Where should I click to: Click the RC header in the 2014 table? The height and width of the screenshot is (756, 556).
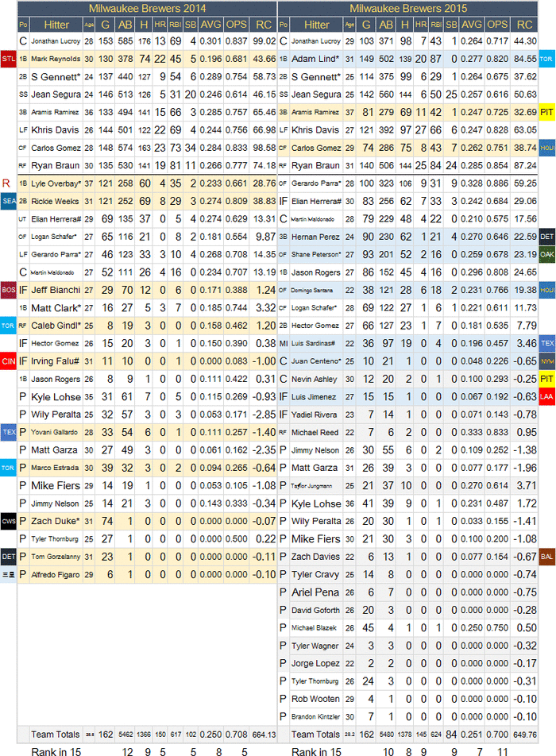(x=263, y=25)
